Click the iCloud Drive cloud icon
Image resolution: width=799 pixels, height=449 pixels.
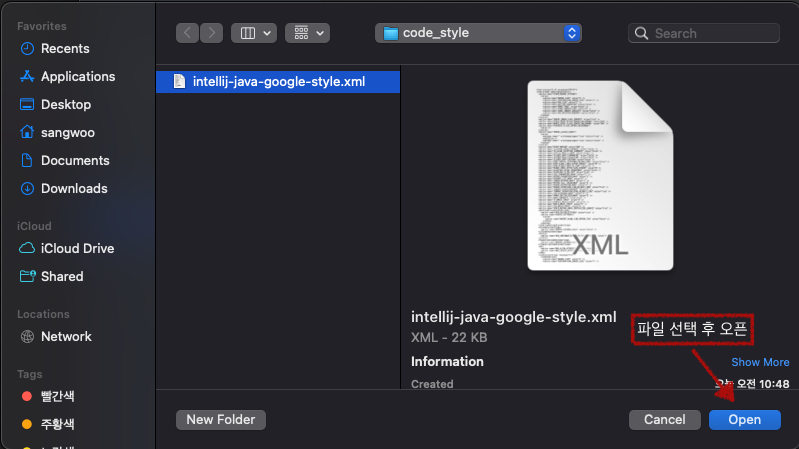(x=27, y=248)
